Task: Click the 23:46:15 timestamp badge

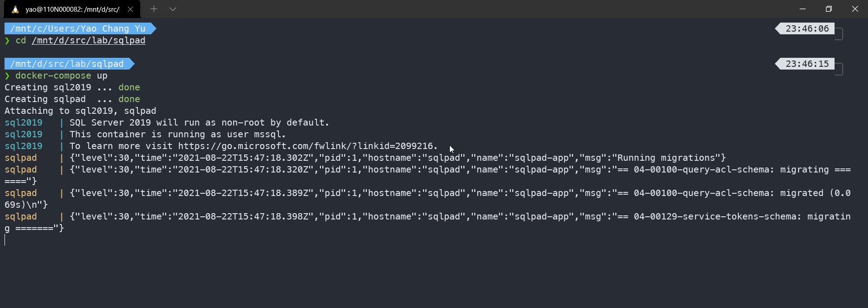Action: (x=807, y=63)
